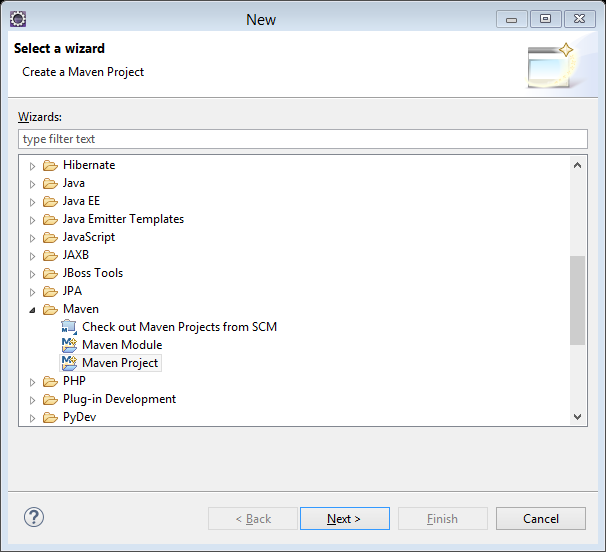Image resolution: width=606 pixels, height=552 pixels.
Task: Click the Hibernate folder icon
Action: click(50, 165)
